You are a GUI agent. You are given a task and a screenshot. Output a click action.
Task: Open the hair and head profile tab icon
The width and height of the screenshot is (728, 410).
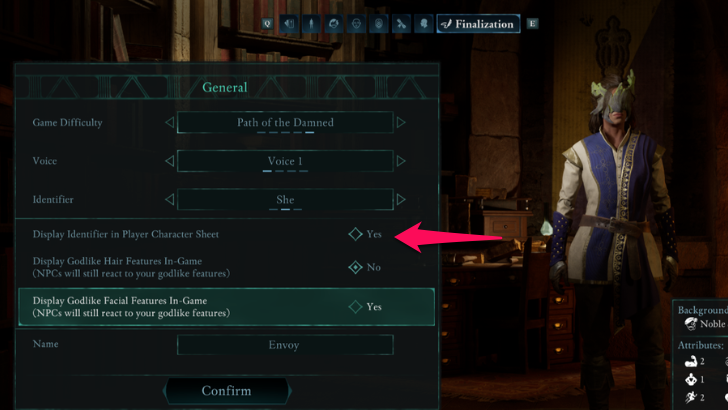[333, 24]
